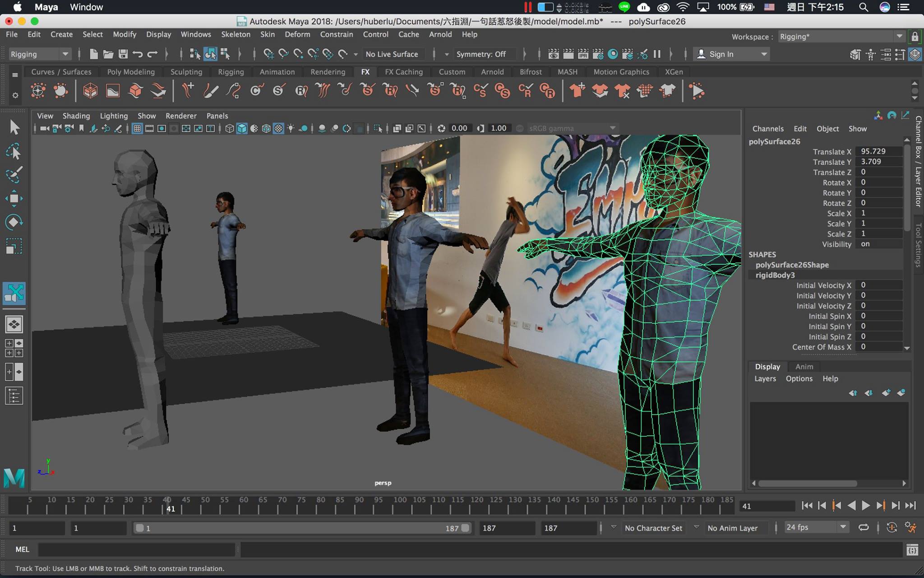
Task: Click the timeline range slider bar
Action: [301, 528]
